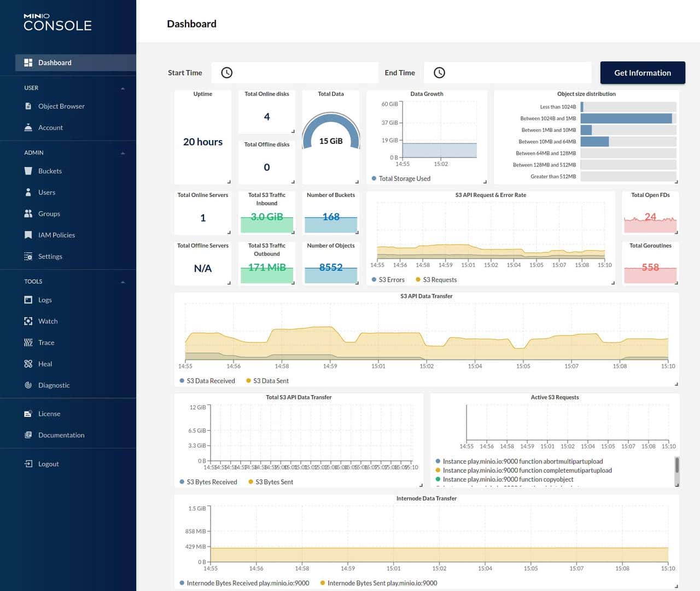This screenshot has height=591, width=700.
Task: Open Object Browser from the sidebar
Action: click(x=61, y=106)
